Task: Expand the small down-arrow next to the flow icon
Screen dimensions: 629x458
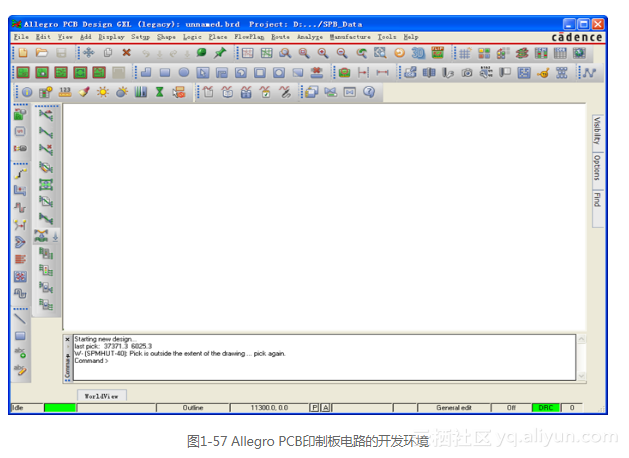Action: (x=56, y=237)
